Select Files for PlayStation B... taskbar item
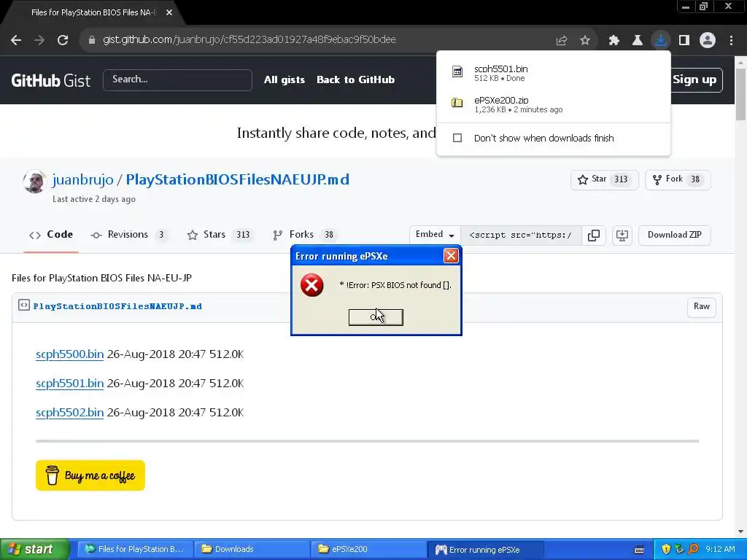 (x=135, y=550)
